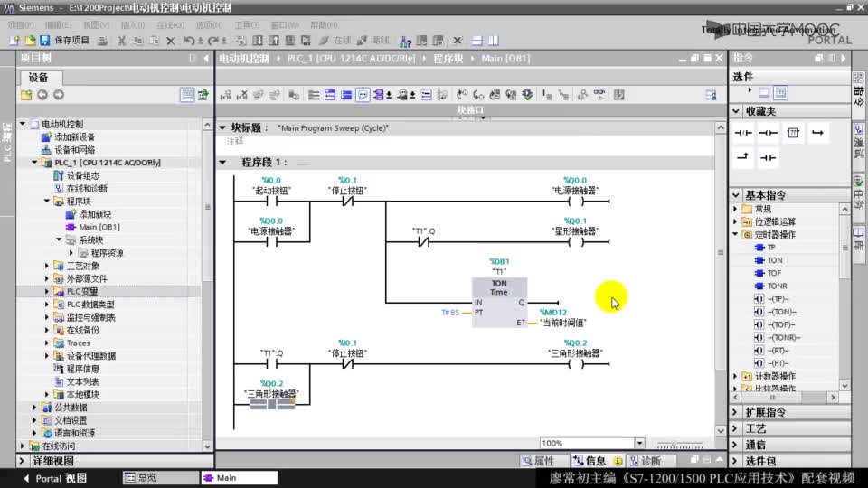The height and width of the screenshot is (488, 868).
Task: Open the 在线(O) menu
Action: [170, 25]
